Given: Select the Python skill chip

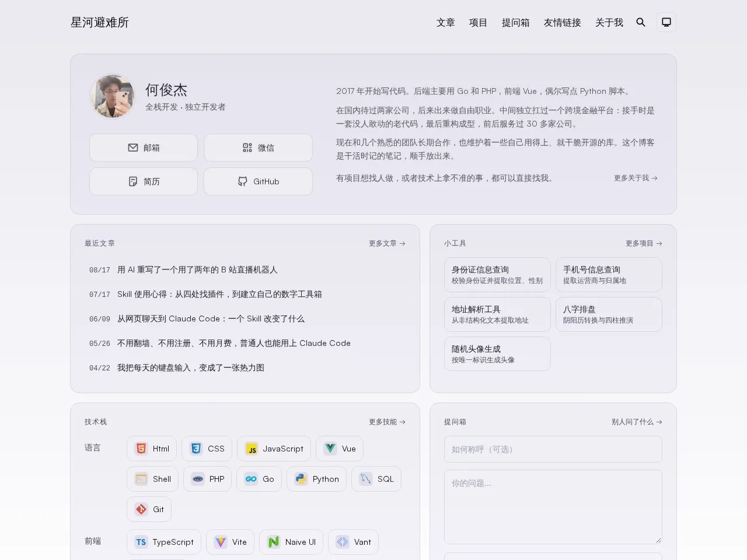Looking at the screenshot, I should [316, 479].
